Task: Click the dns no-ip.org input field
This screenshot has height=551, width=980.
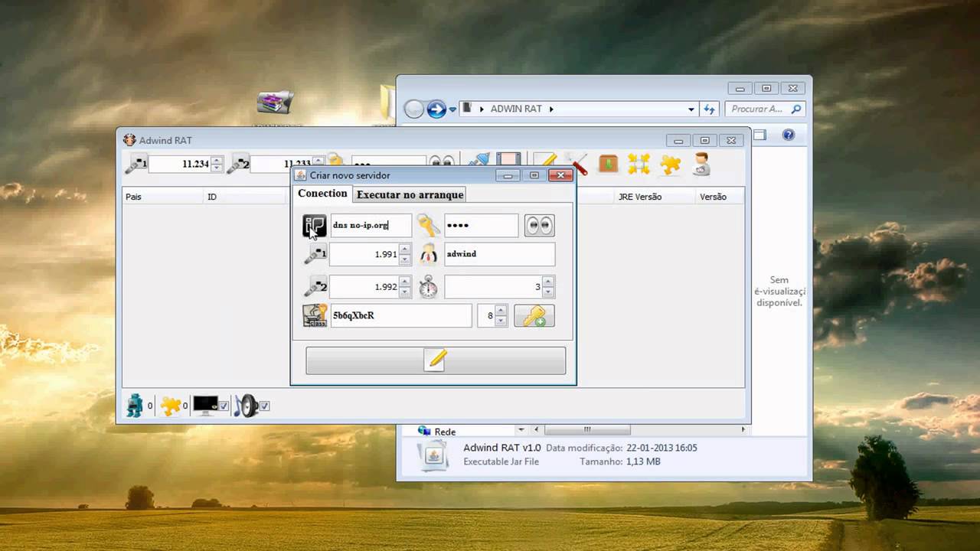Action: click(x=371, y=225)
